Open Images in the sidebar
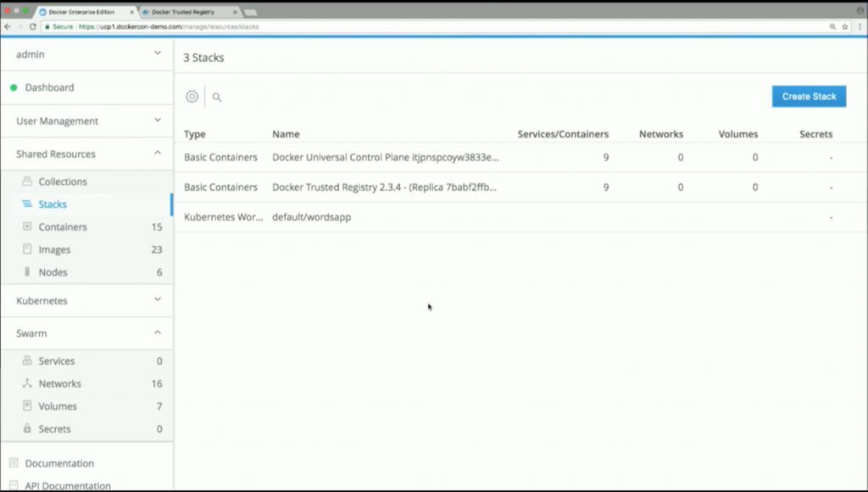 [54, 250]
